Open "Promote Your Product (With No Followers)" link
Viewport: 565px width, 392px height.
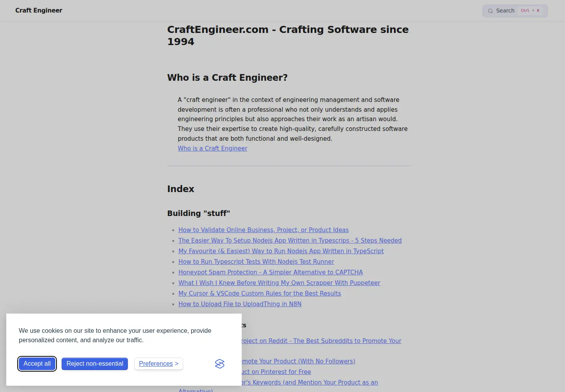[x=298, y=361]
